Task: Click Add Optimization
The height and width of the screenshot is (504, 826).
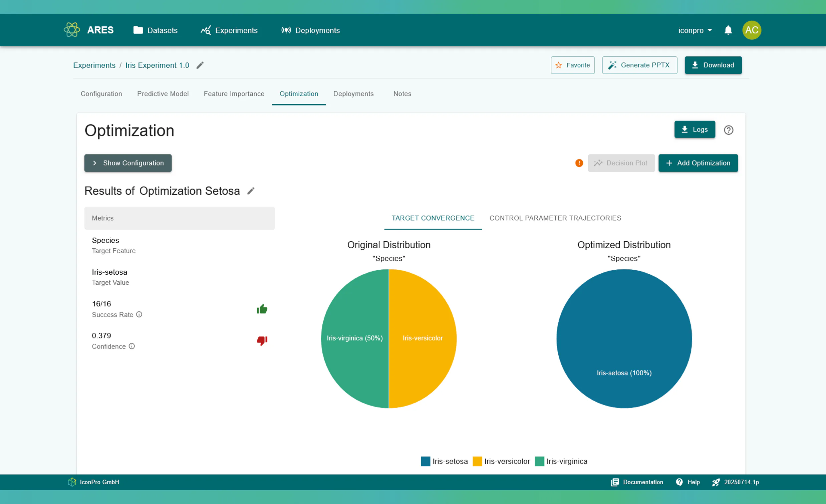Action: [698, 163]
